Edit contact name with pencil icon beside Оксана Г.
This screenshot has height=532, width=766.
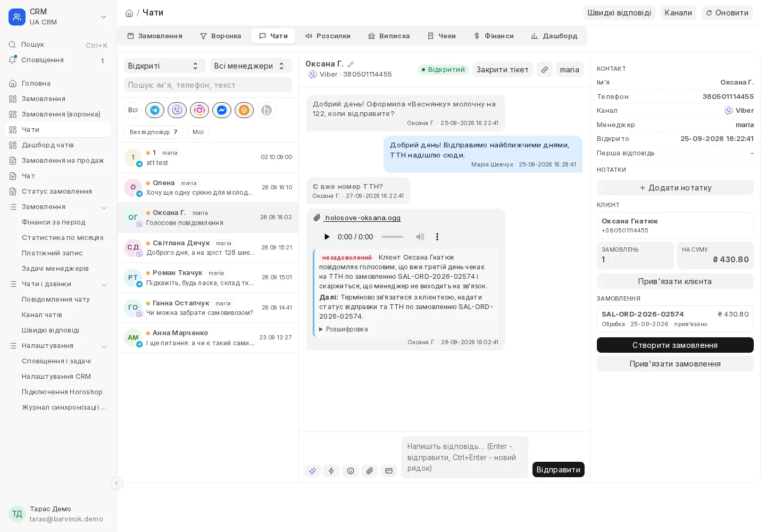[x=351, y=64]
